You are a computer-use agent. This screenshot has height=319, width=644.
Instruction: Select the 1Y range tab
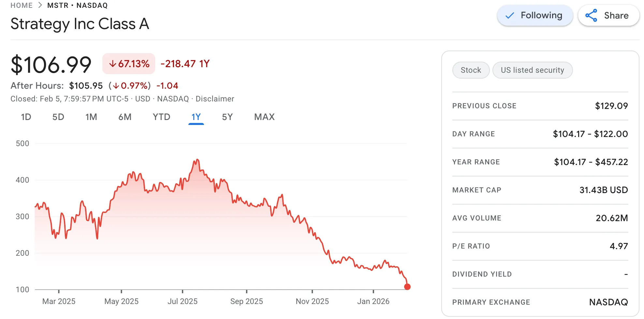click(196, 117)
